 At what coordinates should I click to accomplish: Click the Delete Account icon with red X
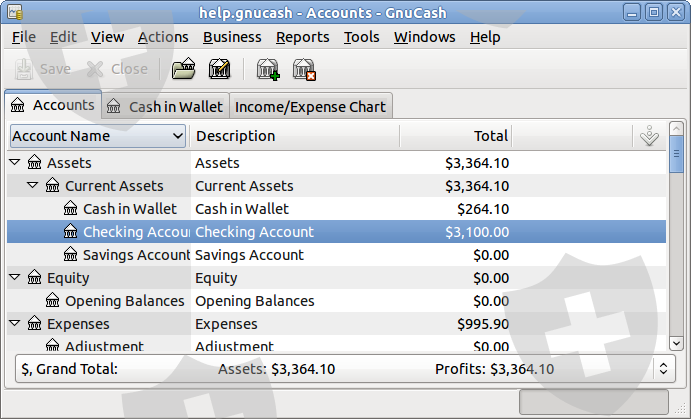click(x=304, y=69)
